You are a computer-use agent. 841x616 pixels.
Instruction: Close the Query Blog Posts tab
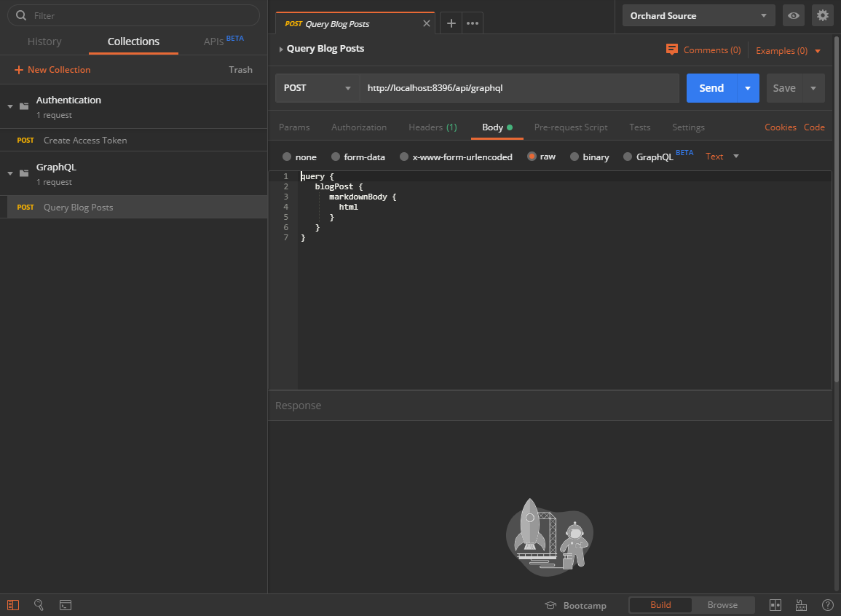pyautogui.click(x=427, y=23)
